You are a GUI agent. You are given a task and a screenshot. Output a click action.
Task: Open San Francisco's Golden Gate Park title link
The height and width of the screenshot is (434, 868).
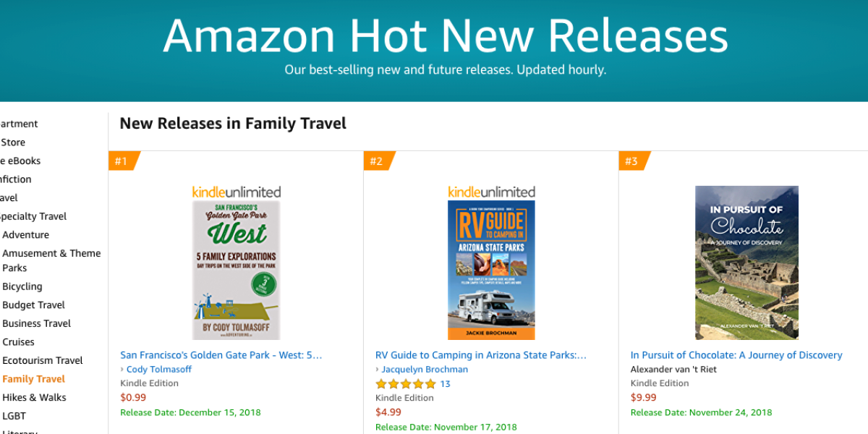coord(221,355)
